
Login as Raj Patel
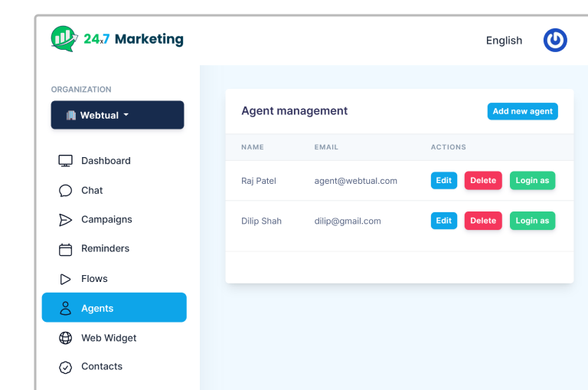(x=532, y=181)
